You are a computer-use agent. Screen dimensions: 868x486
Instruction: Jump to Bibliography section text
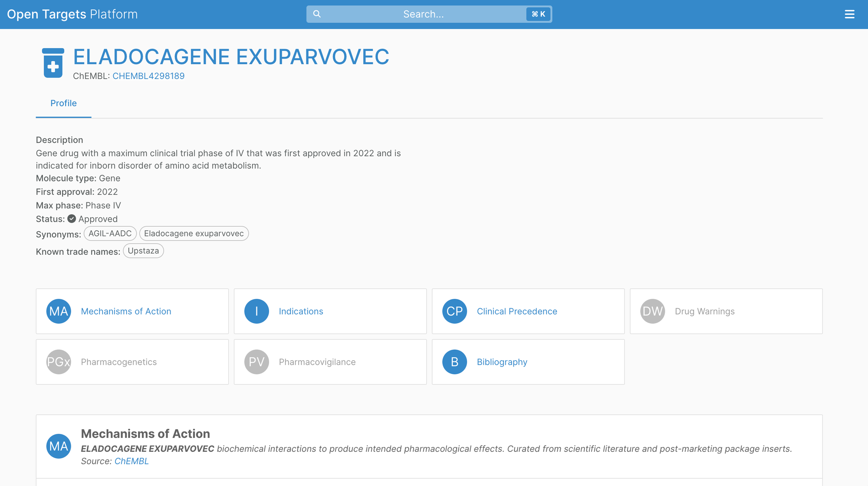click(502, 362)
